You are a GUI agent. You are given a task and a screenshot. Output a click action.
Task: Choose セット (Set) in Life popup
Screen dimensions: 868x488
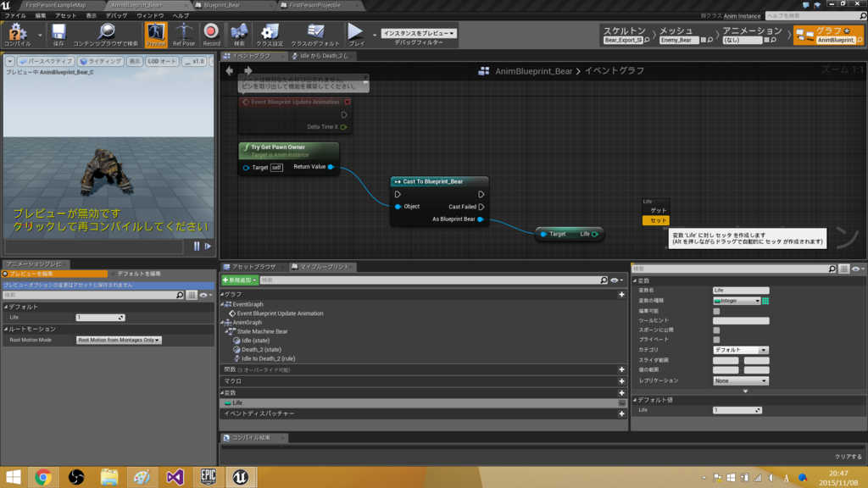pos(656,221)
